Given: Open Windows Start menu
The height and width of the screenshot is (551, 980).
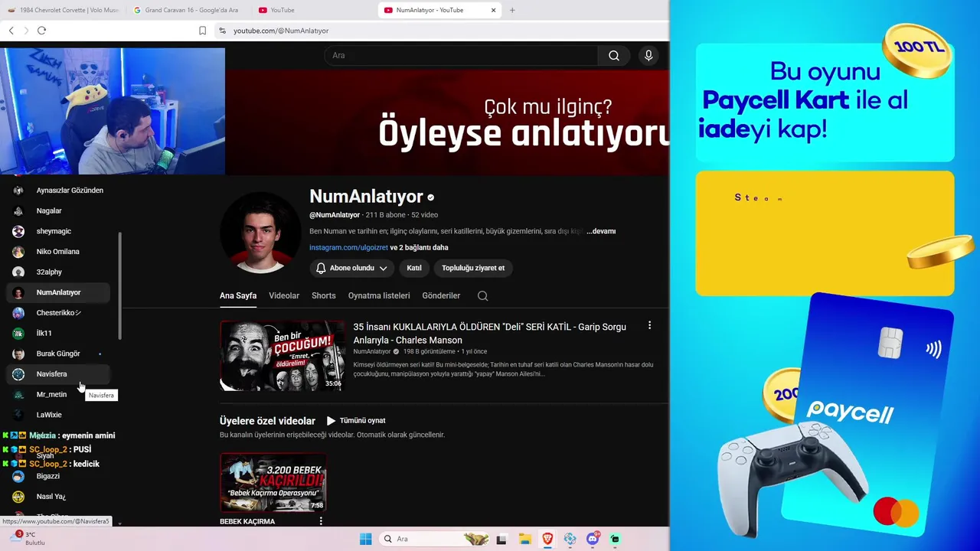Looking at the screenshot, I should coord(365,539).
